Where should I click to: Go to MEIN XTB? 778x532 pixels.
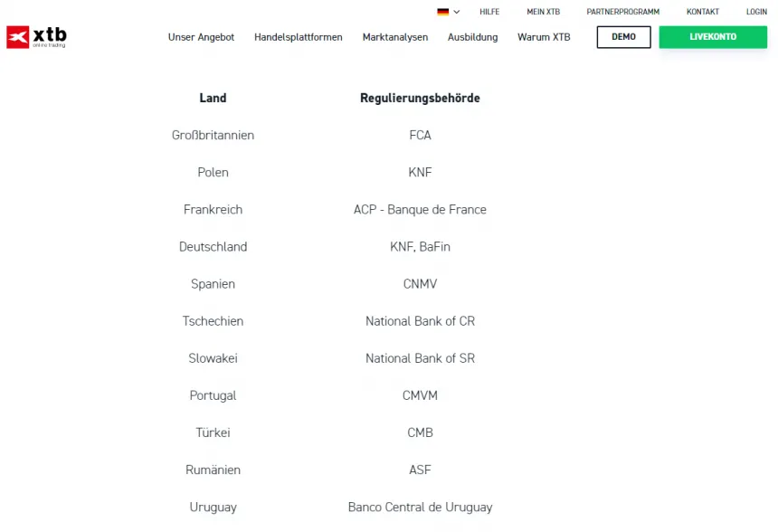click(x=543, y=12)
